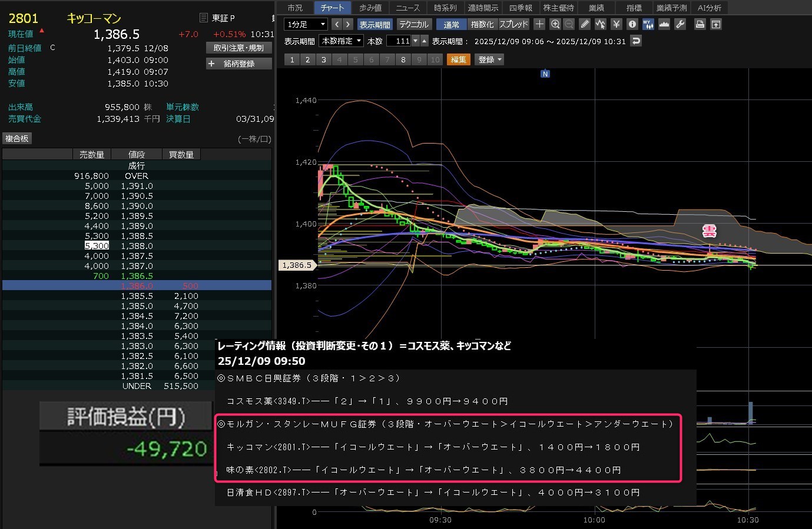Click the zoom in magnifier icon
Viewport: 812px width, 529px height.
tap(555, 24)
